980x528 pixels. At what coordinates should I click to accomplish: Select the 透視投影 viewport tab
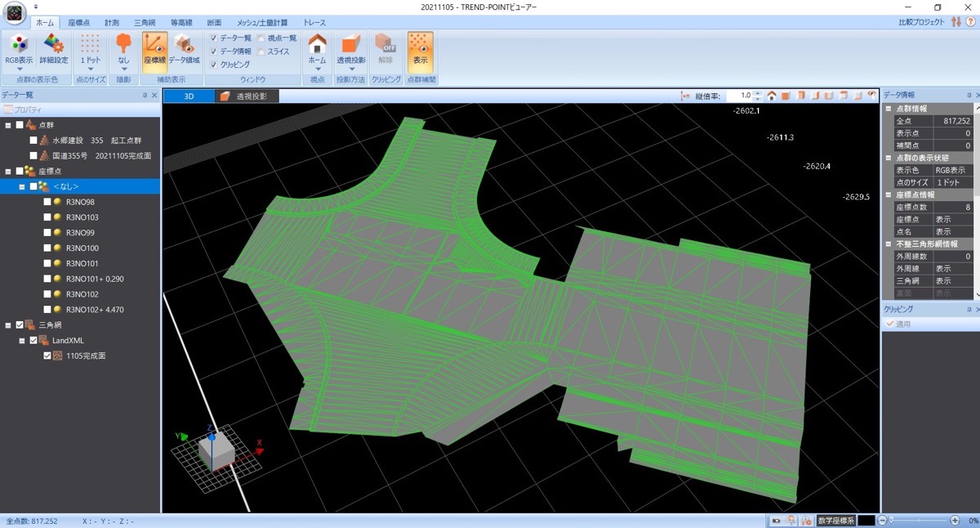(x=247, y=95)
